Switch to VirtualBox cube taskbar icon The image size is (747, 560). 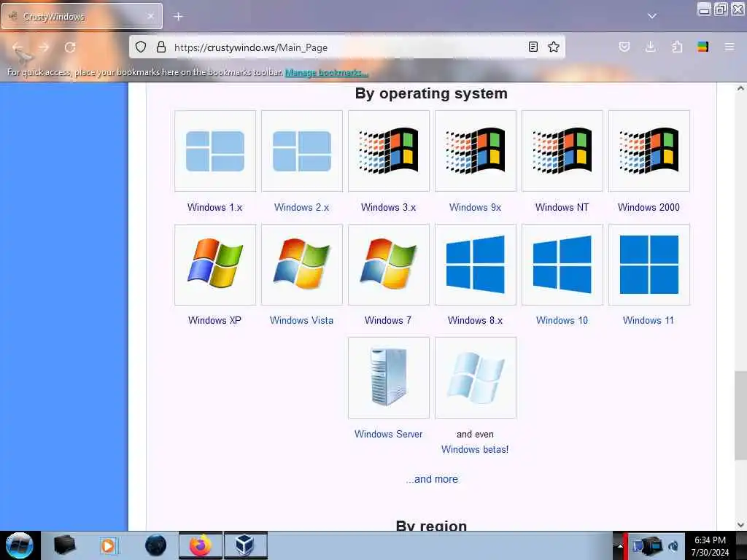click(x=245, y=545)
